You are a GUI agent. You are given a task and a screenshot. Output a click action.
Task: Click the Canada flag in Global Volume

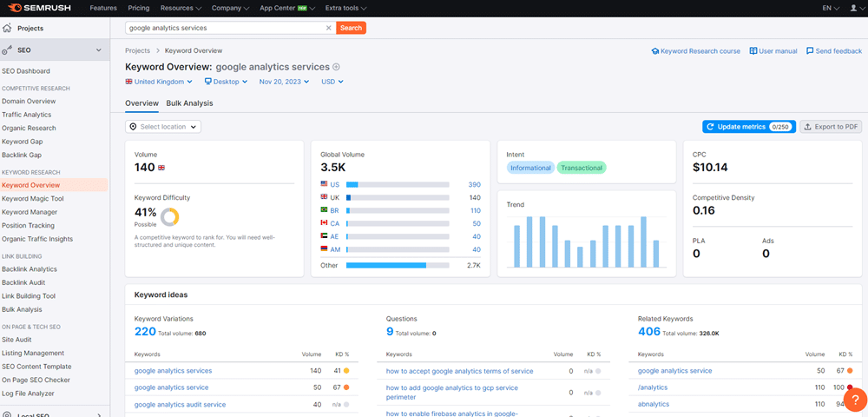coord(324,223)
